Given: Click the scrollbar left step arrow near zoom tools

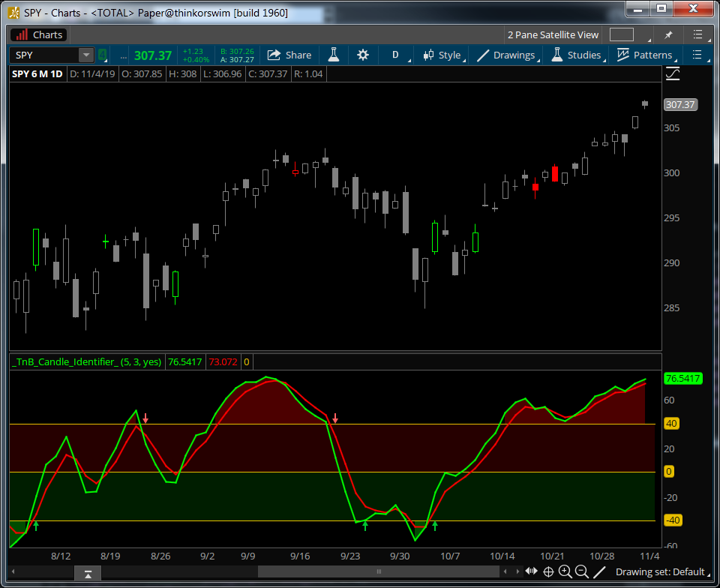Looking at the screenshot, I should 505,572.
